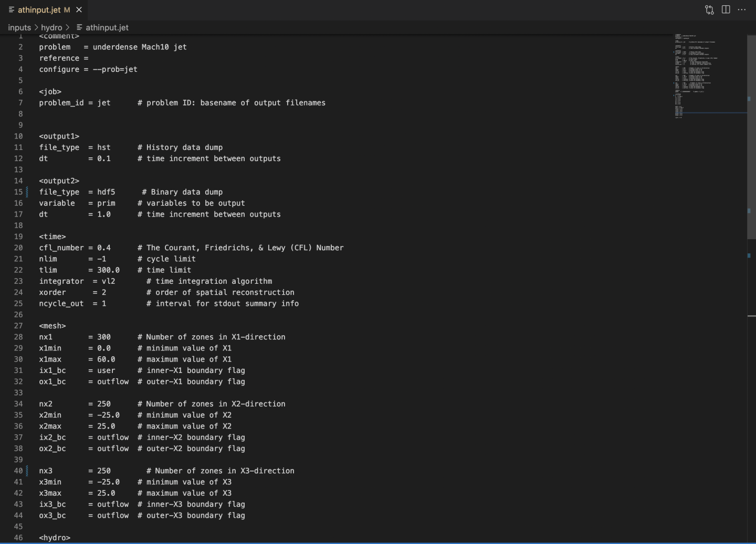Expand the hydro breadcrumb segment

click(51, 27)
